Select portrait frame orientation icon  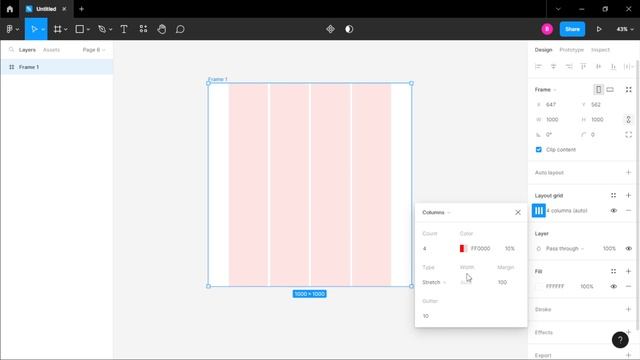click(598, 89)
